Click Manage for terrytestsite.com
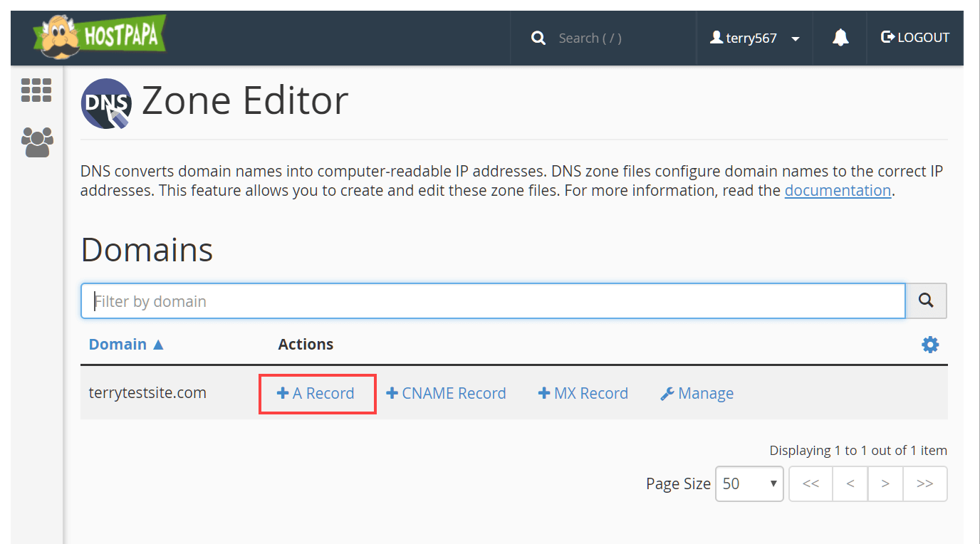This screenshot has width=980, height=544. pos(697,393)
